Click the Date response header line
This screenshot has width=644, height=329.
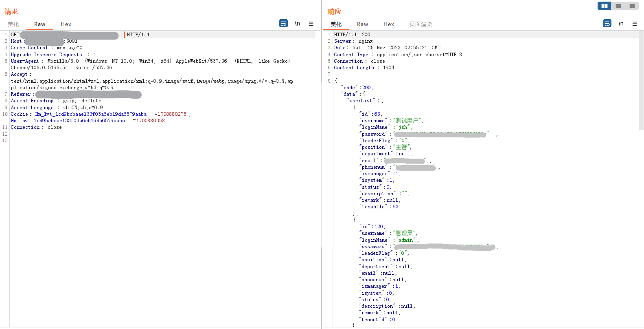tap(387, 48)
